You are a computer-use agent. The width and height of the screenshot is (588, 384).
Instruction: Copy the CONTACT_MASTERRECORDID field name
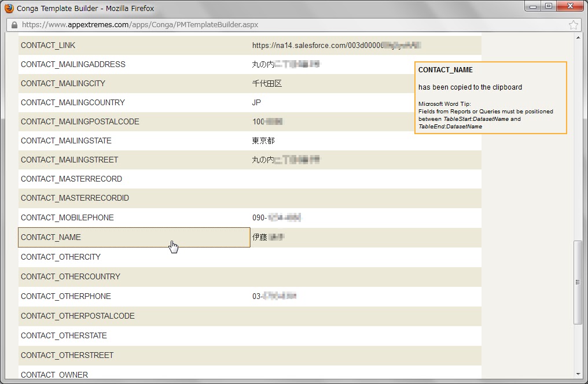[75, 198]
